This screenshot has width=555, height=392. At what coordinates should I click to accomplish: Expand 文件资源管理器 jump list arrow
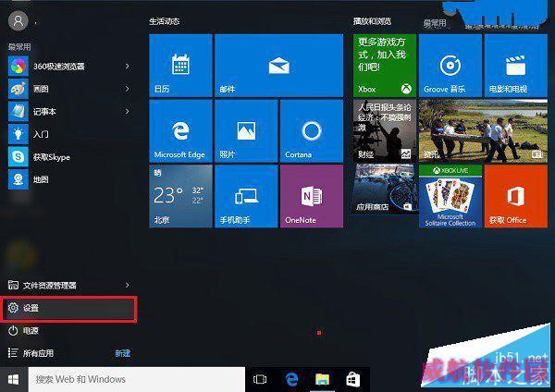click(128, 285)
